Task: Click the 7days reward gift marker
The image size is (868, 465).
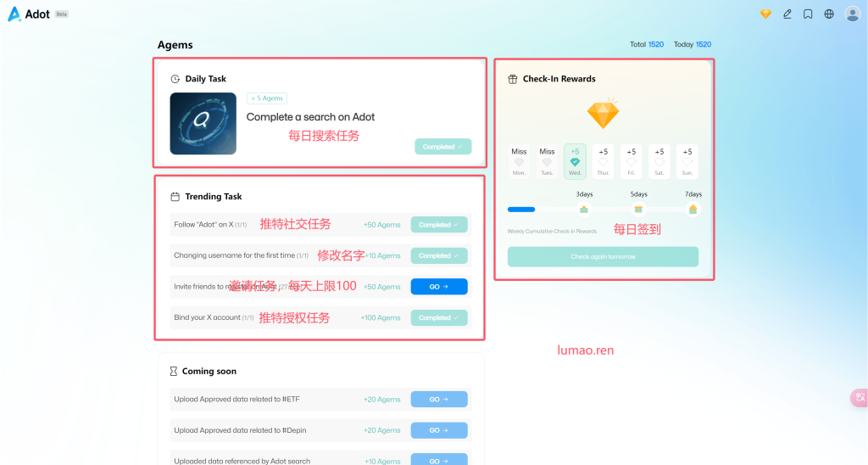Action: coord(693,210)
